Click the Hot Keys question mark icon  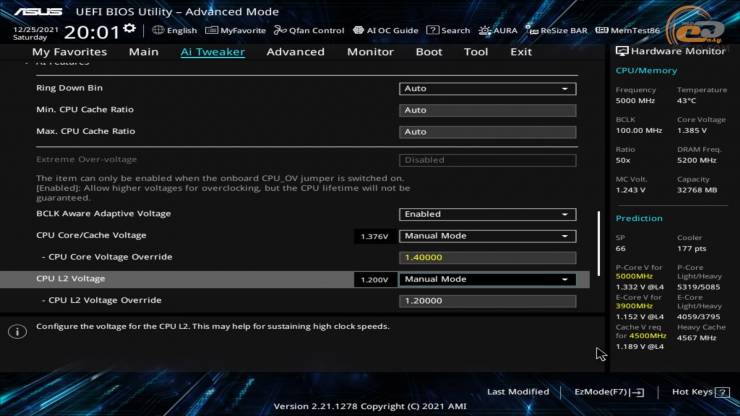[x=722, y=392]
